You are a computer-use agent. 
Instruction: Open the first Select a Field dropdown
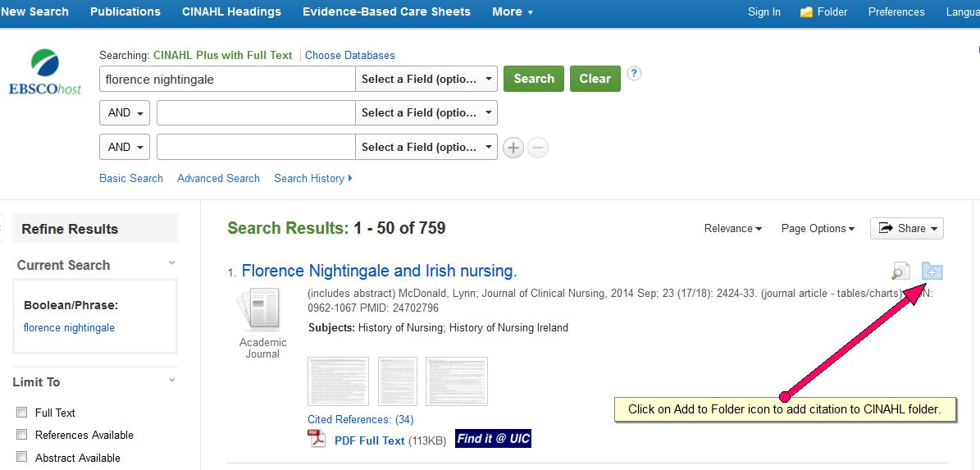[426, 80]
